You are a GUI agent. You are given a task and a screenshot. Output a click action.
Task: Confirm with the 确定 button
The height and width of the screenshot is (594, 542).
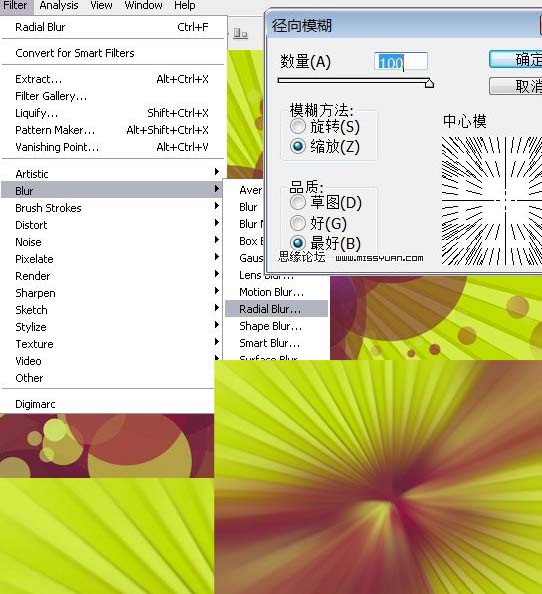click(515, 59)
